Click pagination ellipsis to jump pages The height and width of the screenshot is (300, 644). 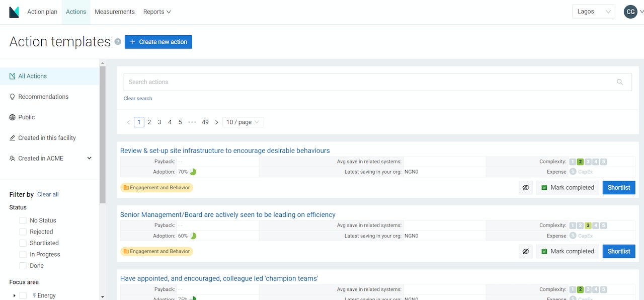(192, 122)
